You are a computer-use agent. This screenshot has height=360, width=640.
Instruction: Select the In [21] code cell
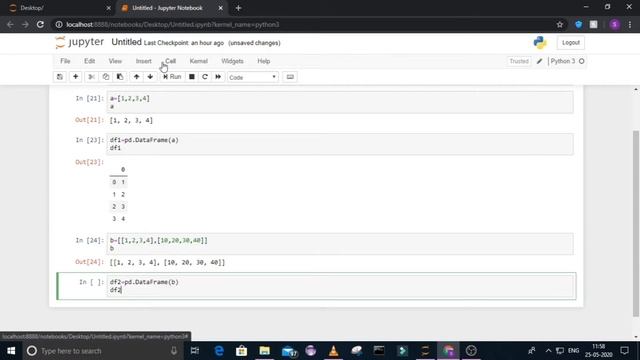[x=340, y=102]
